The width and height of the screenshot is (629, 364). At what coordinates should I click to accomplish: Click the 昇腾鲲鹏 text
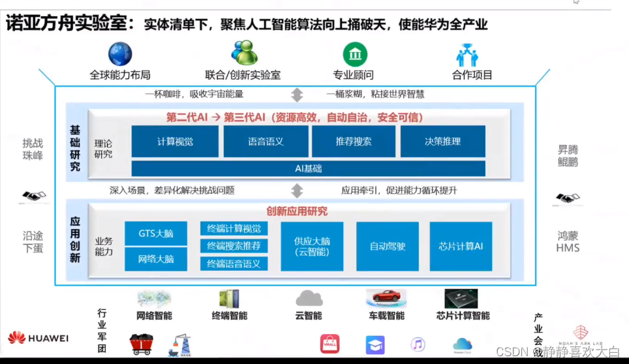[568, 156]
